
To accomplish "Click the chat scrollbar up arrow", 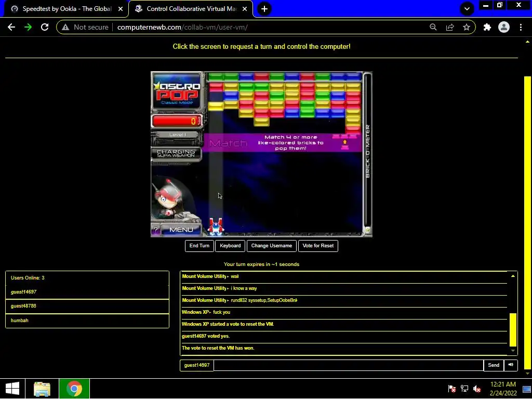I will [513, 276].
